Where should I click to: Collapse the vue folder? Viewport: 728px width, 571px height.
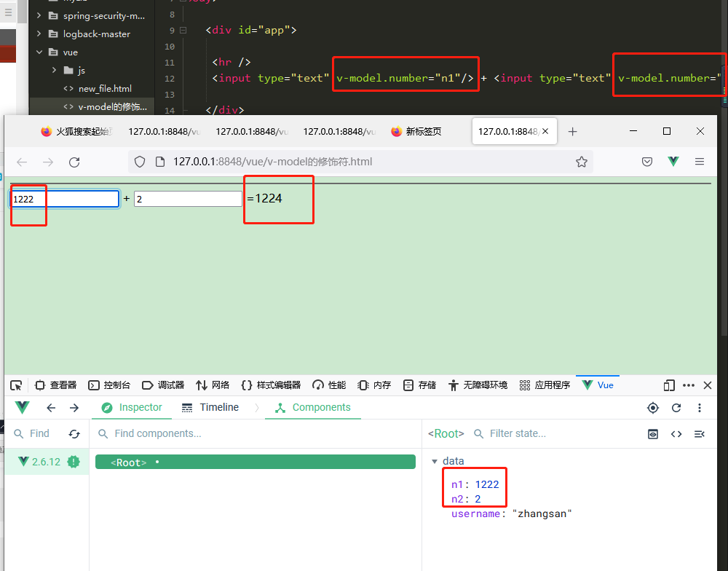pyautogui.click(x=39, y=52)
